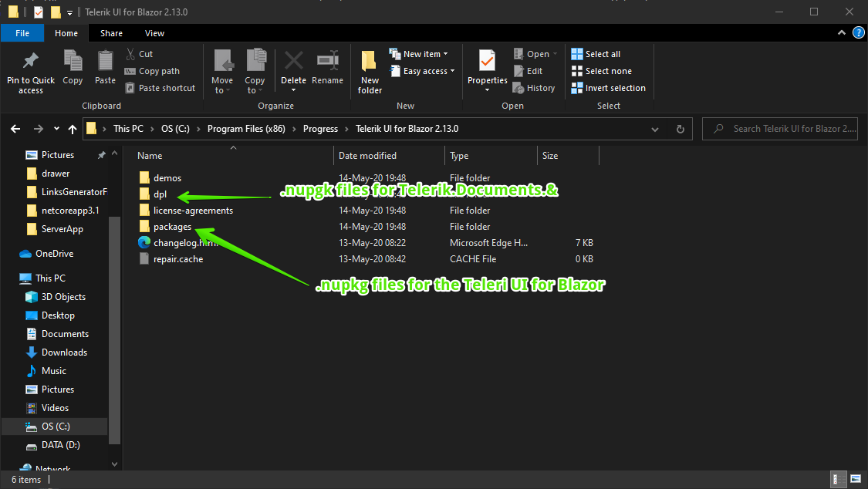Select the repair.cache file
868x489 pixels.
coord(178,259)
